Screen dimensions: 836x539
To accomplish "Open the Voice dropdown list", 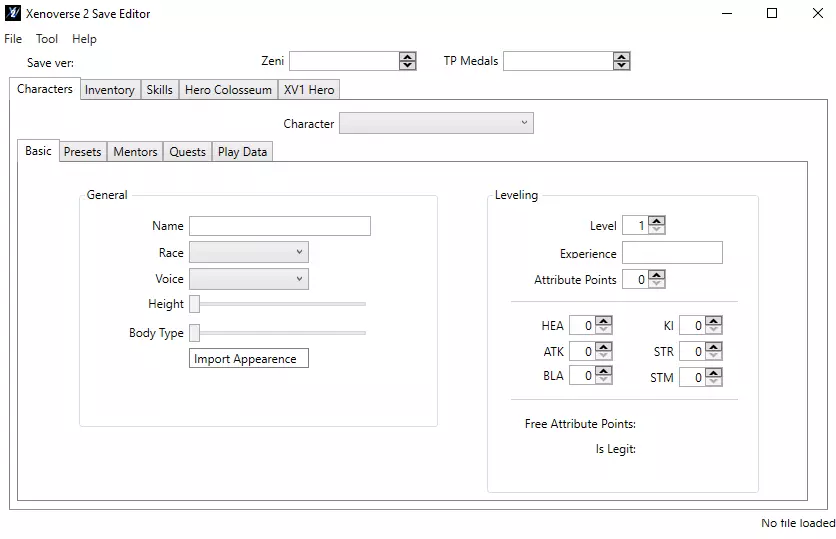I will pyautogui.click(x=248, y=279).
